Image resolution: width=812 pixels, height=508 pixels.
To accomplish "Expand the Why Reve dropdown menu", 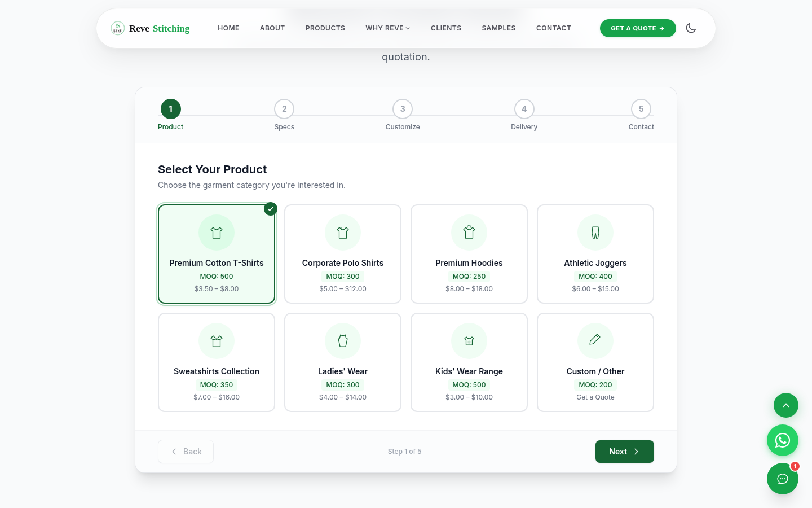I will point(388,28).
